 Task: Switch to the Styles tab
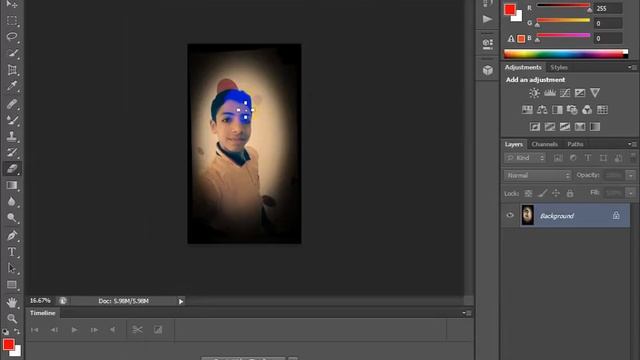tap(559, 67)
